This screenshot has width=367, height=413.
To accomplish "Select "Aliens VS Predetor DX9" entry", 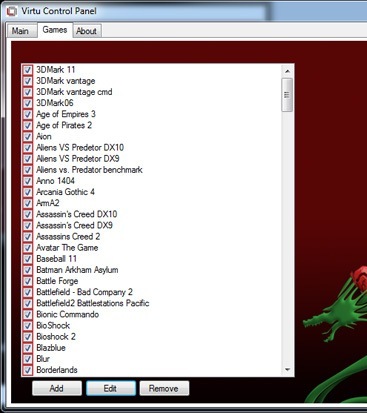I will [x=78, y=159].
